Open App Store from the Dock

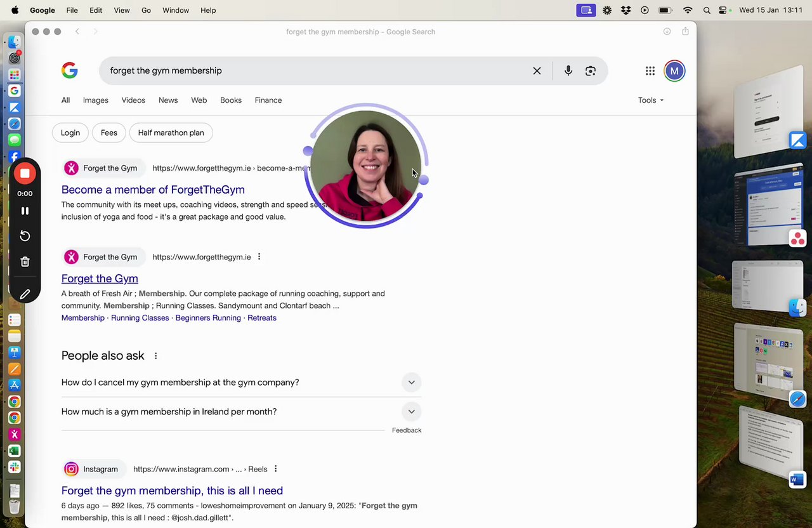tap(14, 385)
